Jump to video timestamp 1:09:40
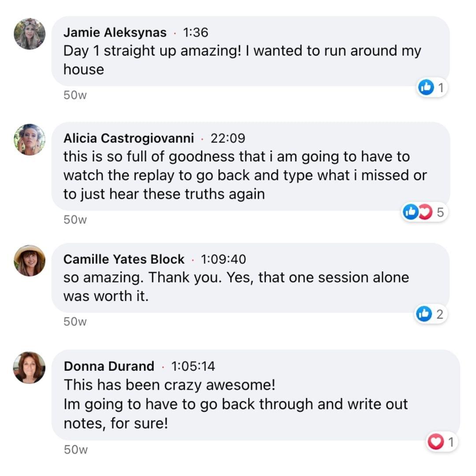This screenshot has width=476, height=476. (223, 260)
